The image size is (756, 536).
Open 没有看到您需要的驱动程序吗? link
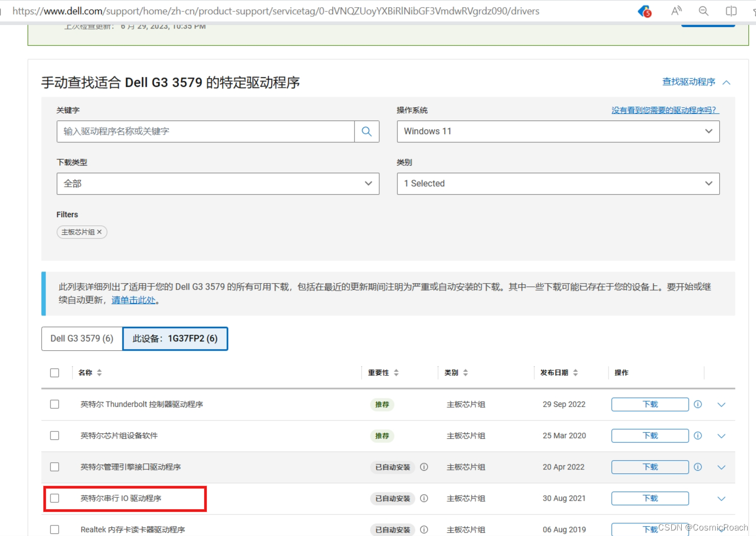tap(665, 110)
